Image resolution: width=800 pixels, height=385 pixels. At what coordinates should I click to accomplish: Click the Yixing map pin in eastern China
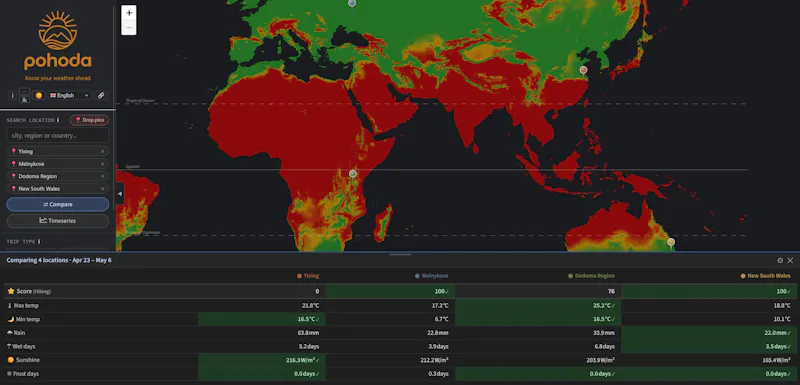(584, 70)
